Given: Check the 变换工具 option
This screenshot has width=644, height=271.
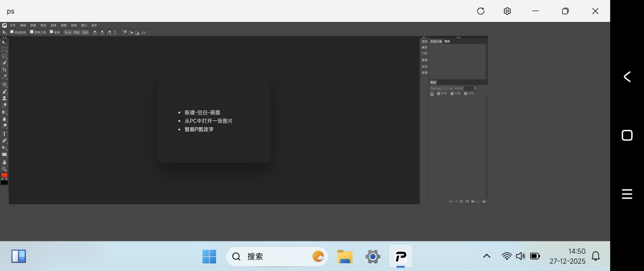Looking at the screenshot, I should (31, 32).
